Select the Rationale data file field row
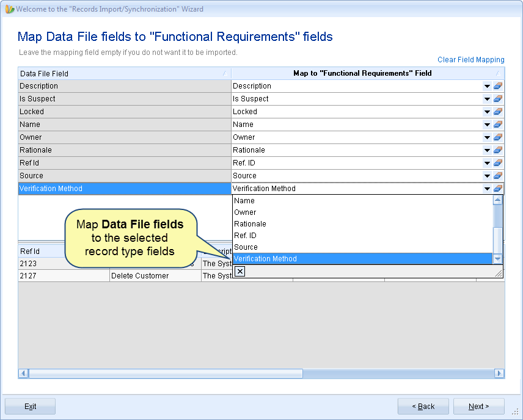The height and width of the screenshot is (420, 523). click(x=125, y=150)
